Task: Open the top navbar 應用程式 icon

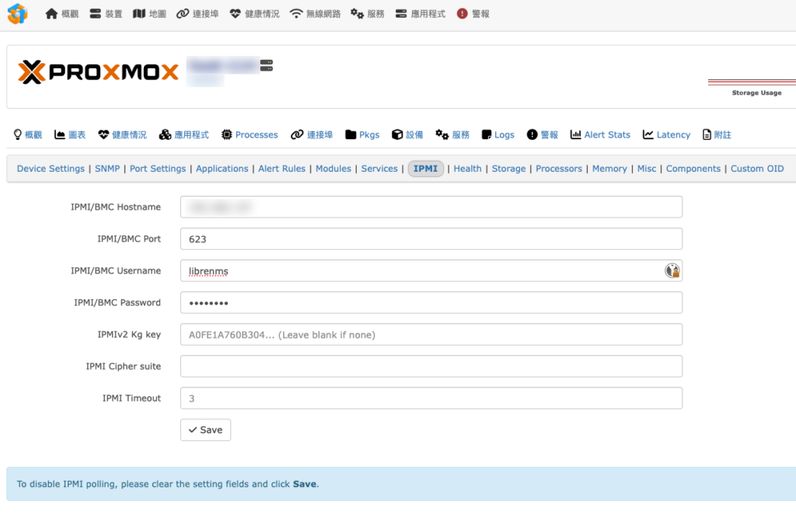Action: pos(401,14)
